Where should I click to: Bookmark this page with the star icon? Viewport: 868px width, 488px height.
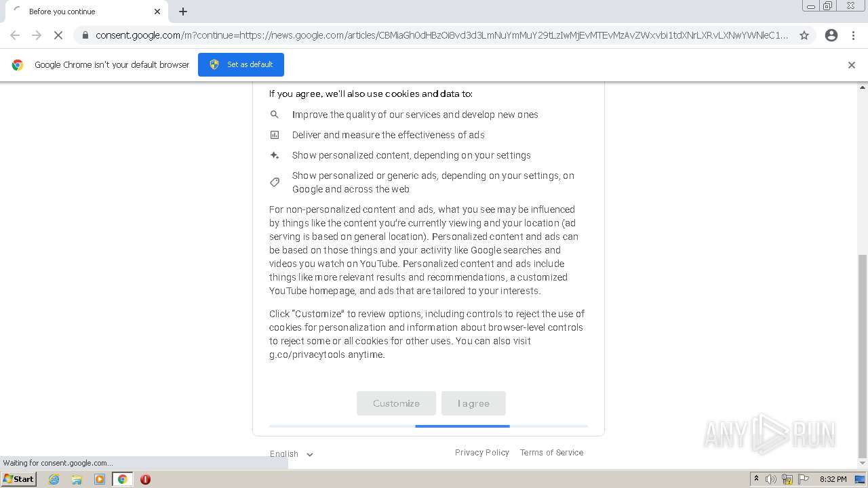pyautogui.click(x=804, y=35)
